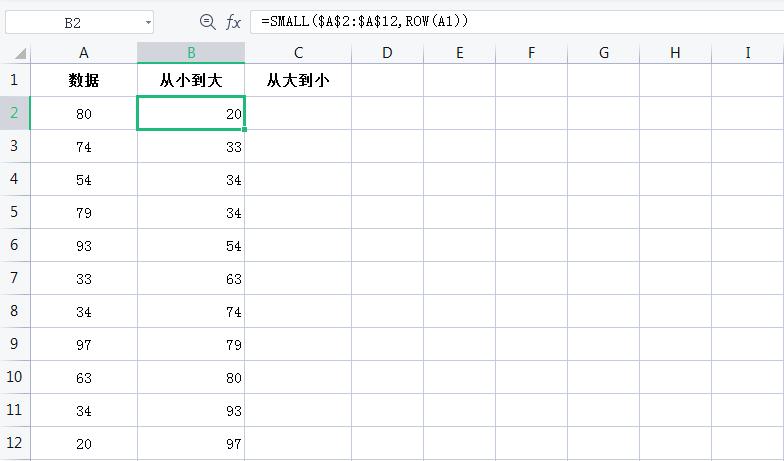The width and height of the screenshot is (784, 461).
Task: Select cell B3 showing 33
Action: click(191, 146)
